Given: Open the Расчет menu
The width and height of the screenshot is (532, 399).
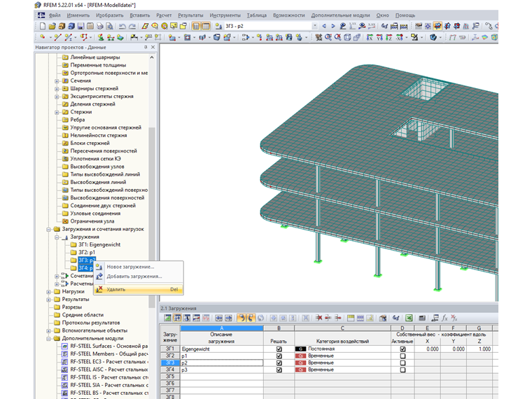Looking at the screenshot, I should coord(164,15).
